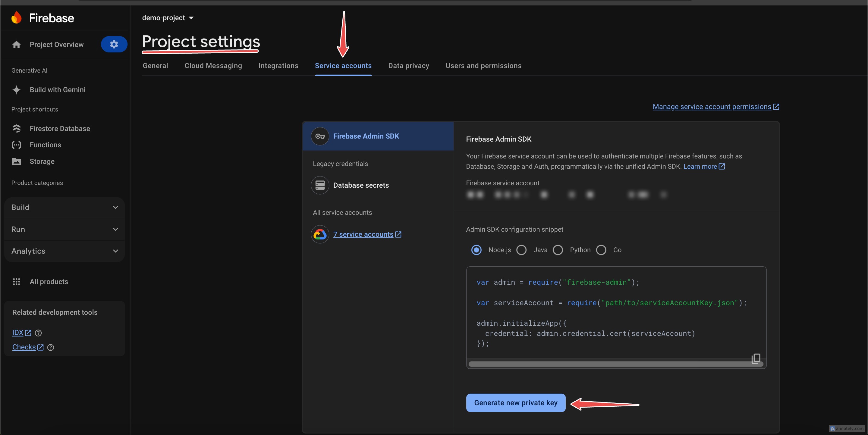Click the Database secrets icon
The height and width of the screenshot is (435, 868).
319,185
